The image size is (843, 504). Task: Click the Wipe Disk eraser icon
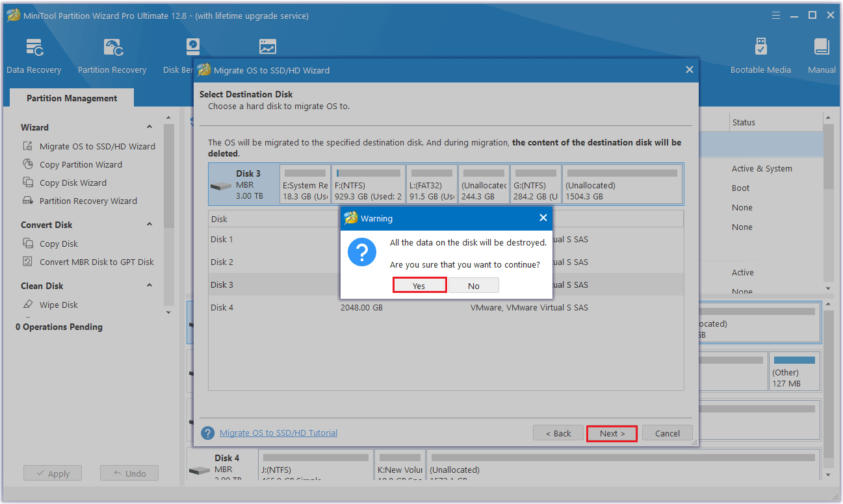click(x=28, y=305)
